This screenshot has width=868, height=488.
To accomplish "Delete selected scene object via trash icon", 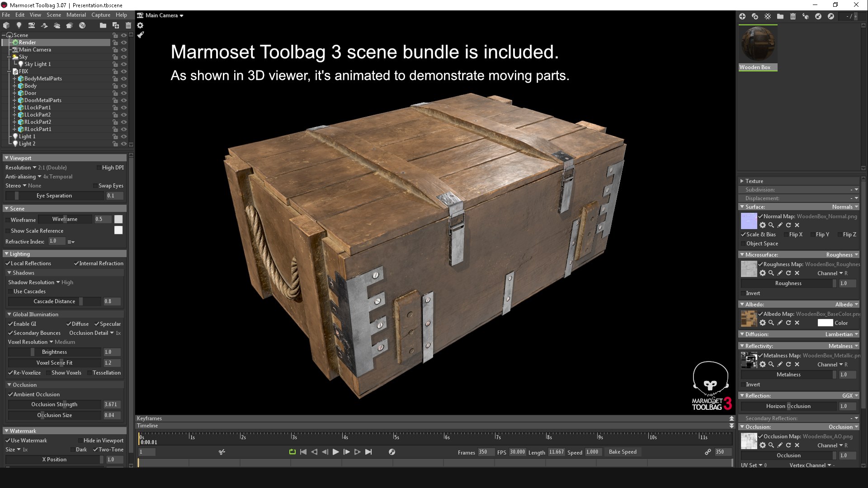I will pos(128,25).
